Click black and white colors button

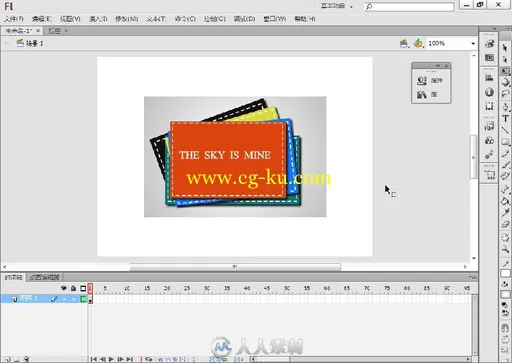[505, 304]
